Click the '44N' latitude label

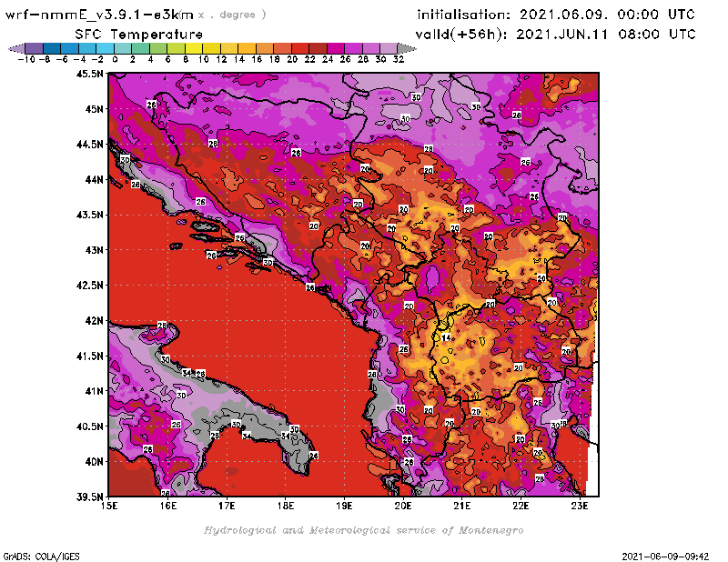point(94,179)
